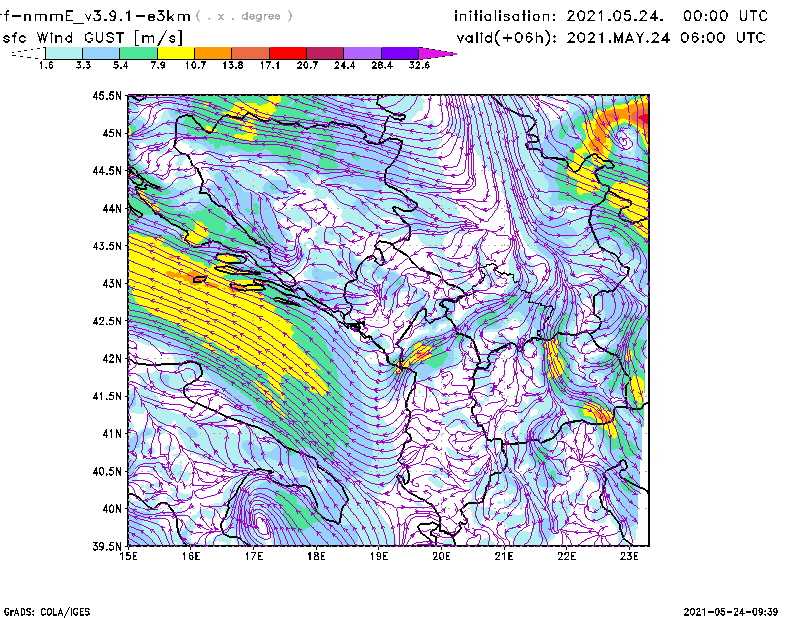Click the 'initialisation: 2021.05.24. 00:00 UTC' line
The image size is (800, 618).
click(611, 16)
